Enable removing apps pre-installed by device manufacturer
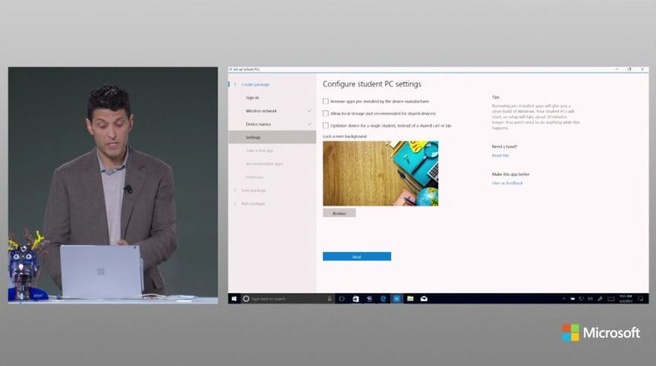 (x=325, y=101)
